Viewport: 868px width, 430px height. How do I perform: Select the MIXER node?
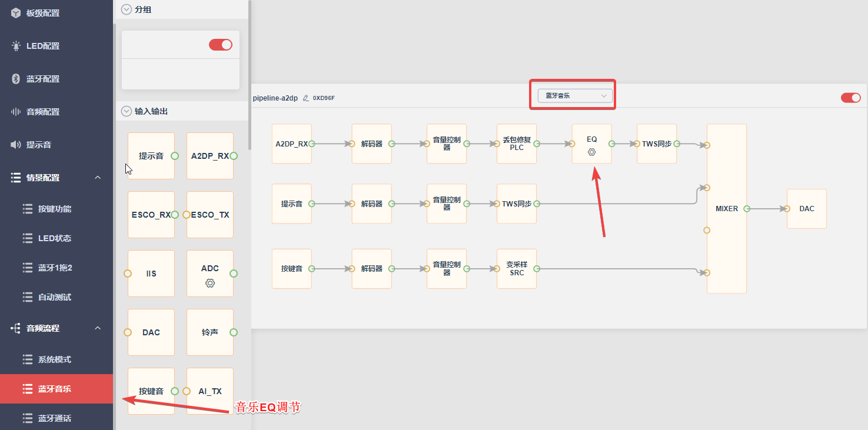pyautogui.click(x=727, y=209)
